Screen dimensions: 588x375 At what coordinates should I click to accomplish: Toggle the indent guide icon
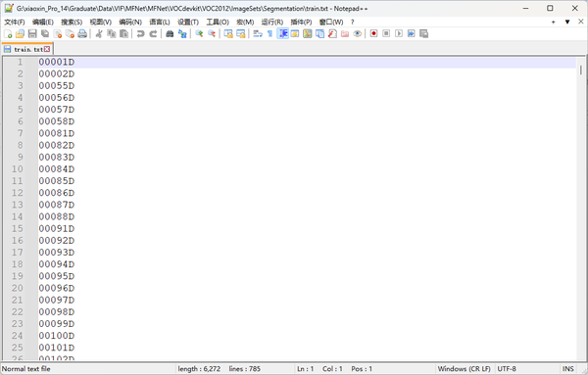point(283,33)
